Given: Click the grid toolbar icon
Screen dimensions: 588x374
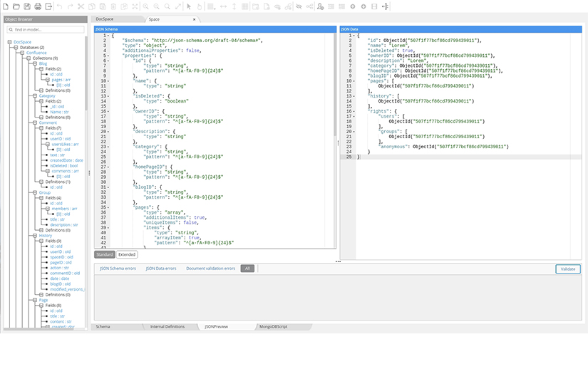Looking at the screenshot, I should pyautogui.click(x=245, y=6).
